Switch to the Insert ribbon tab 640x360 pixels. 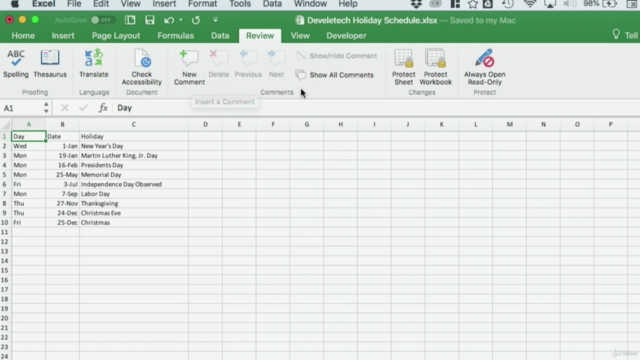coord(63,36)
